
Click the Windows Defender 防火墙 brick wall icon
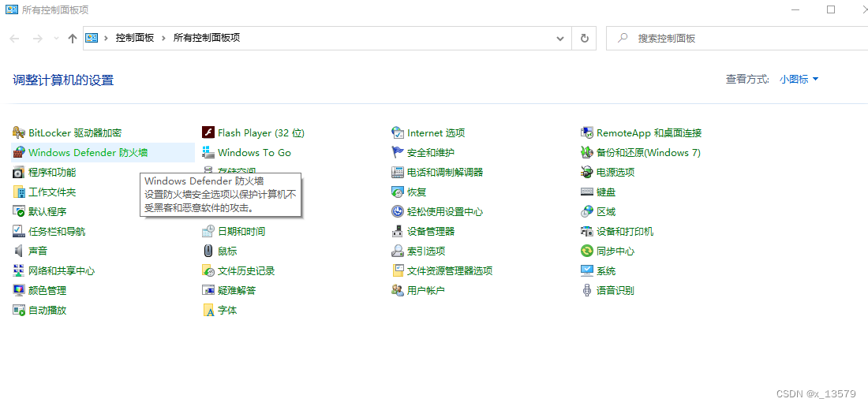coord(19,153)
